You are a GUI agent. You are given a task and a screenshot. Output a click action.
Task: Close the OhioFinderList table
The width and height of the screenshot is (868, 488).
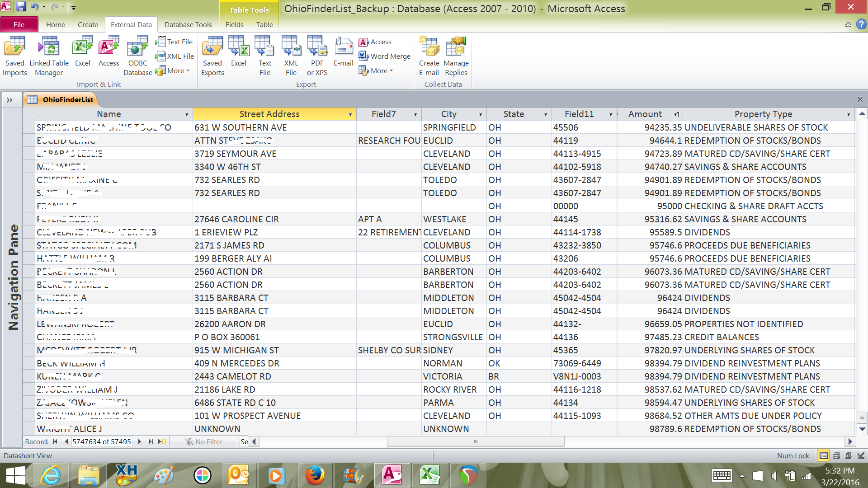860,99
